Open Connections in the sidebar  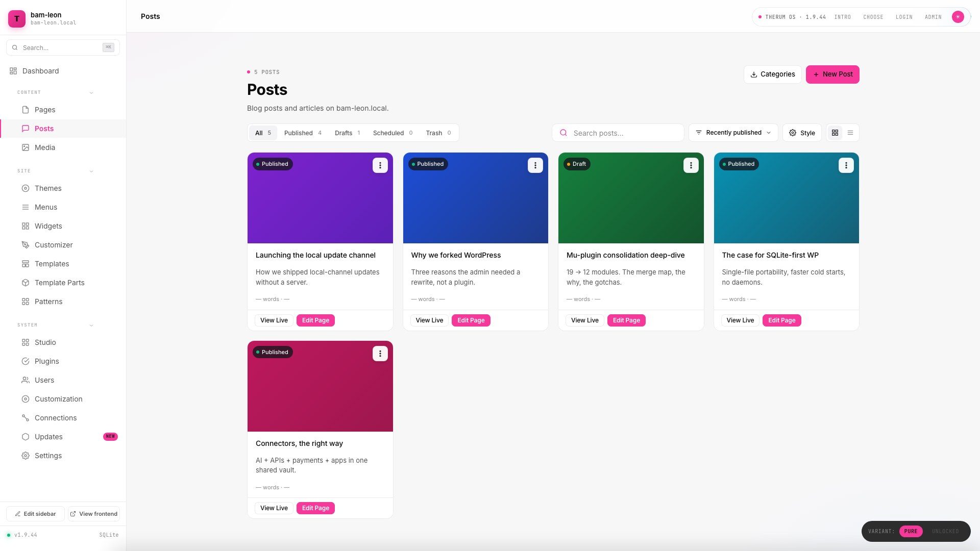point(63,418)
